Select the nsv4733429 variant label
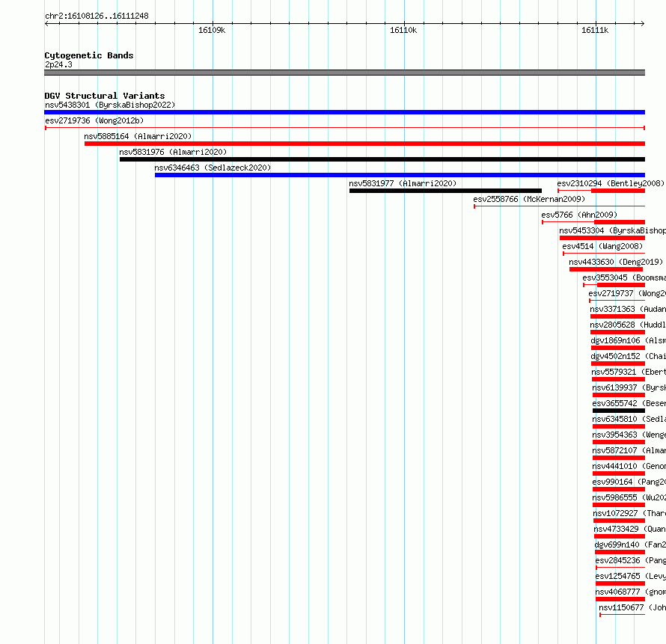666x644 pixels. pyautogui.click(x=630, y=529)
